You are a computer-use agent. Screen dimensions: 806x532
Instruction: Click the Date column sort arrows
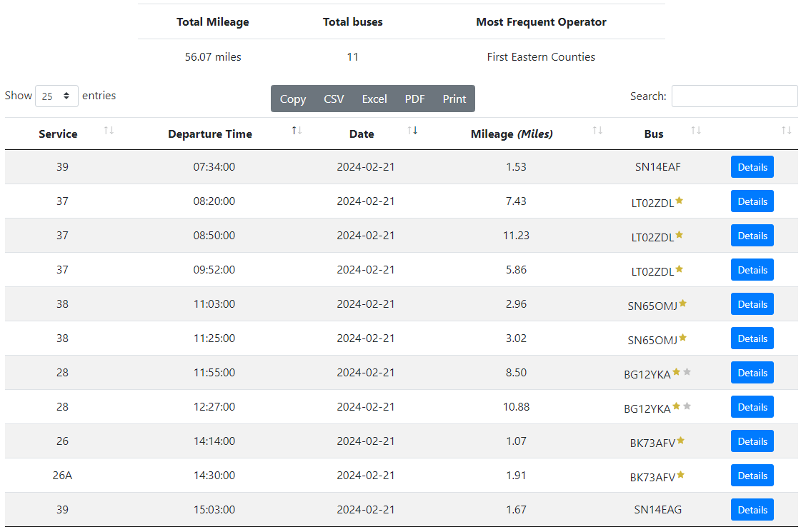[412, 131]
